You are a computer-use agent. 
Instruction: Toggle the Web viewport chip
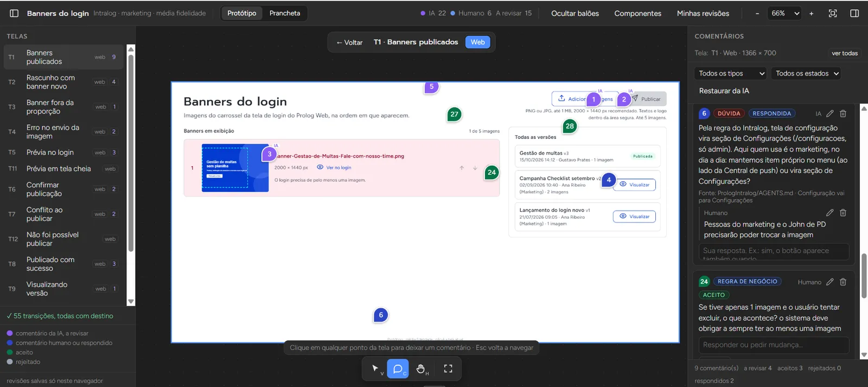point(478,42)
